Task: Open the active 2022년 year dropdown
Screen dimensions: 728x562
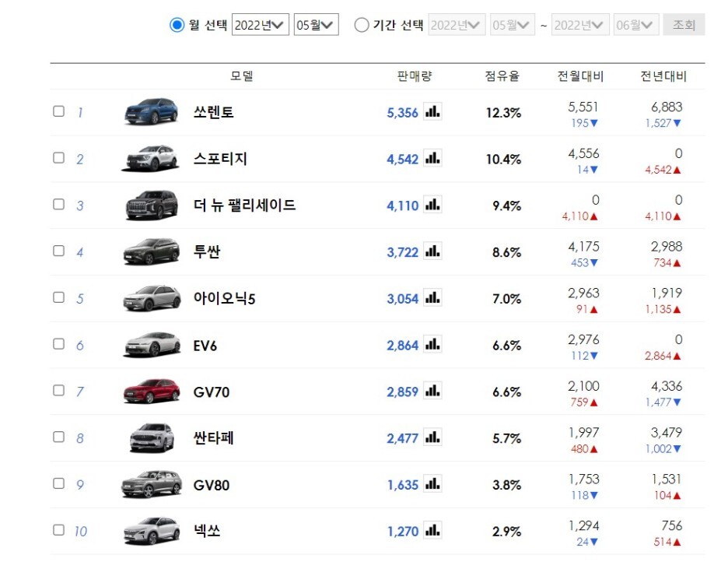Action: (x=260, y=25)
